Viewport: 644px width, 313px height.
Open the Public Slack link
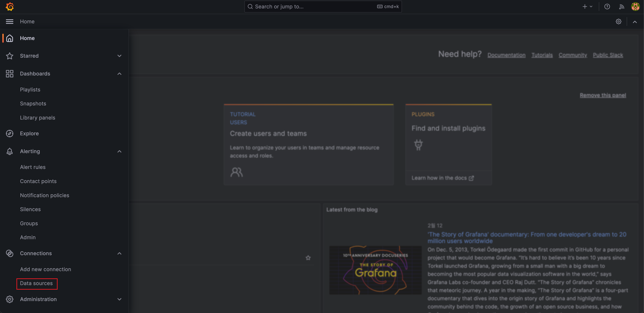pos(608,55)
